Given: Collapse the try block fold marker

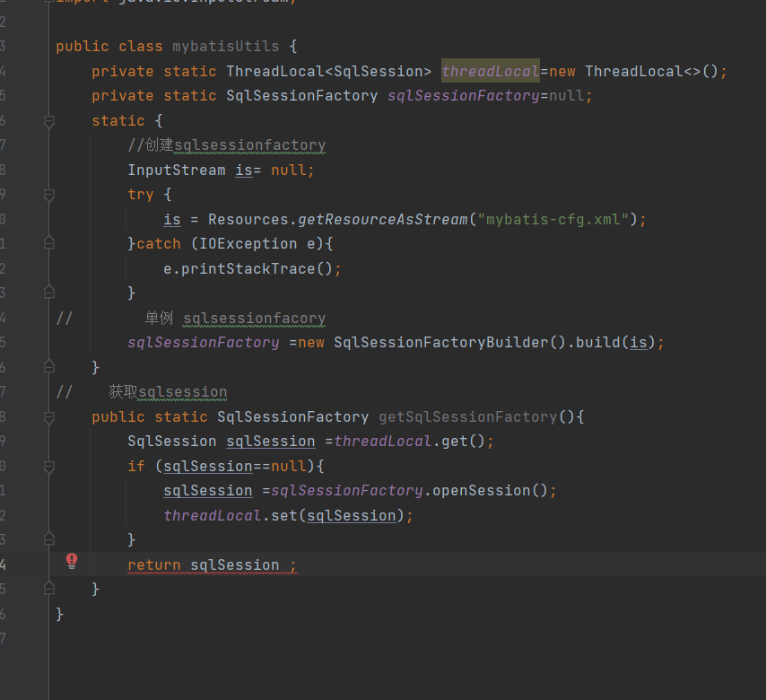Looking at the screenshot, I should 48,195.
